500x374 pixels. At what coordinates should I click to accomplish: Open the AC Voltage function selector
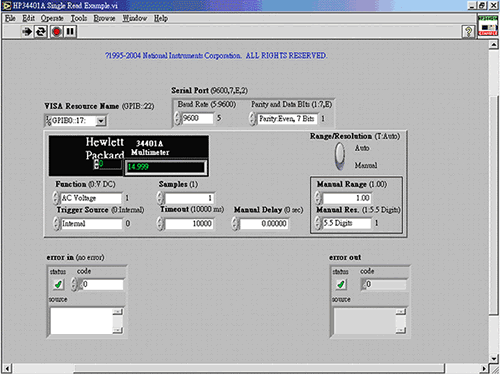coord(91,198)
